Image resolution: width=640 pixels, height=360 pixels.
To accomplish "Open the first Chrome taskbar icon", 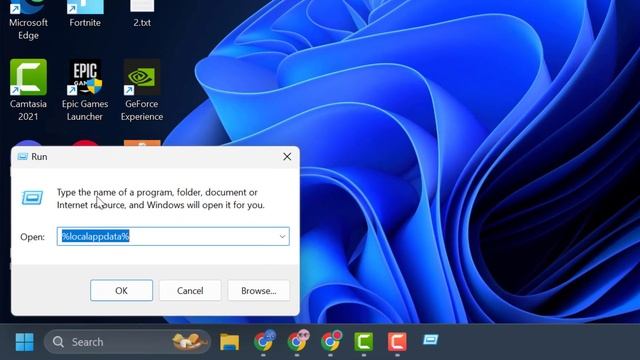I will [x=264, y=341].
